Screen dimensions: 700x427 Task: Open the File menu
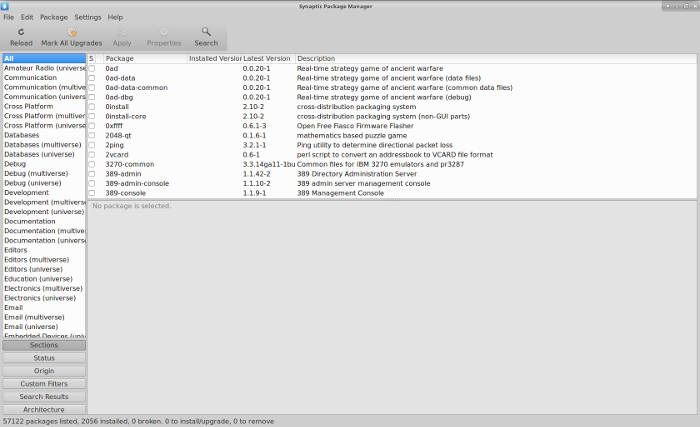click(8, 17)
